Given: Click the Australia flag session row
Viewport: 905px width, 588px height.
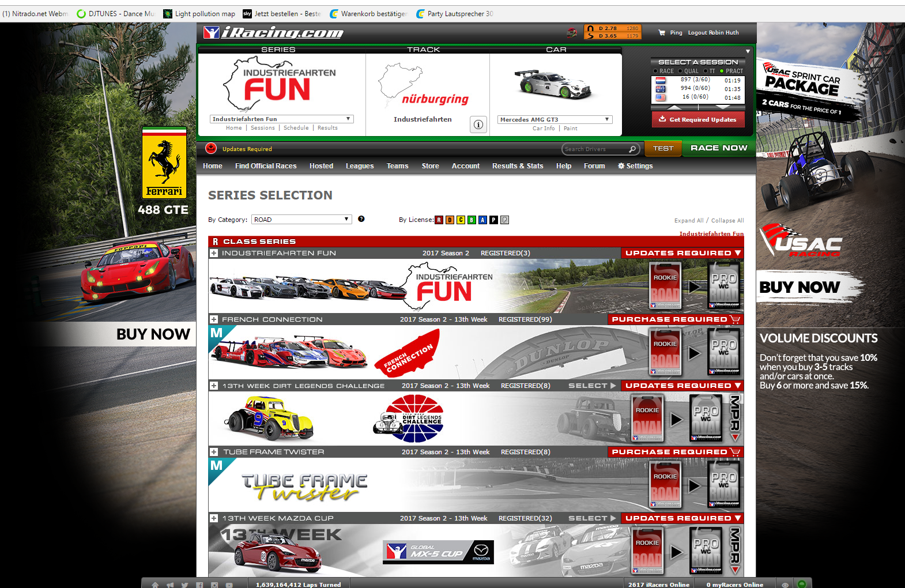Looking at the screenshot, I should point(697,89).
